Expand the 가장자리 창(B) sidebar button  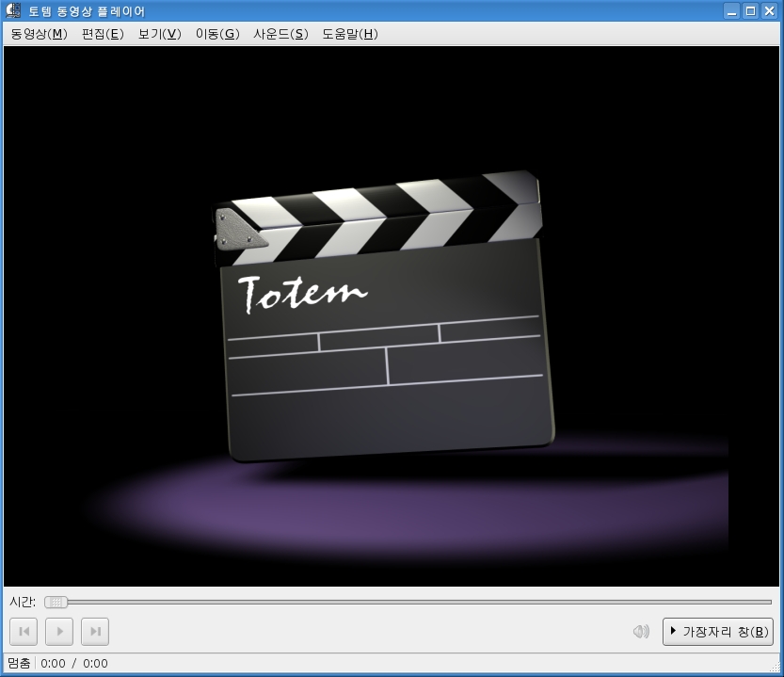tap(718, 632)
